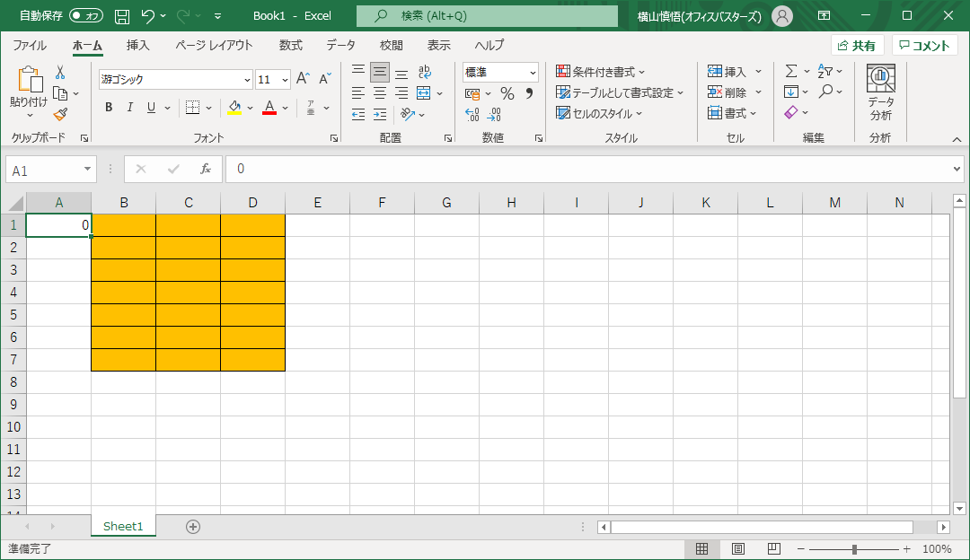Switch to the Formulas ribbon tab
This screenshot has width=970, height=560.
tap(290, 46)
